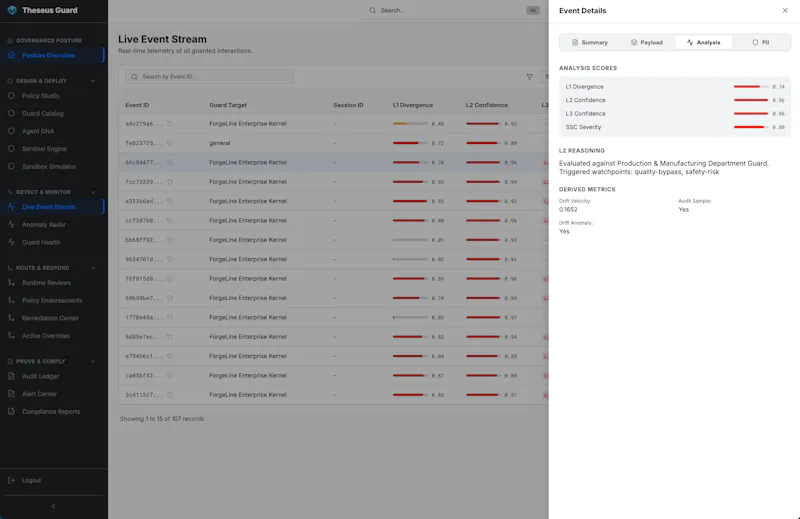Click Audit Ledger document icon

pos(11,376)
